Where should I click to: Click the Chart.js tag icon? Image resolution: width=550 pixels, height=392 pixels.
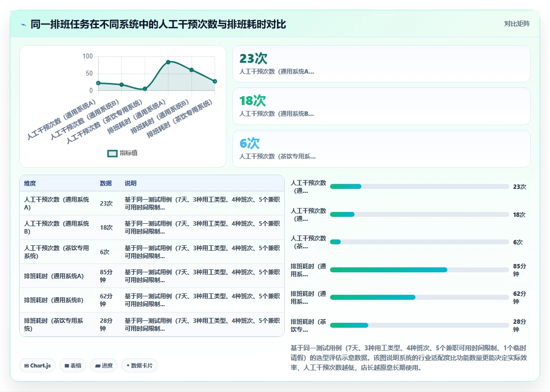click(x=27, y=366)
